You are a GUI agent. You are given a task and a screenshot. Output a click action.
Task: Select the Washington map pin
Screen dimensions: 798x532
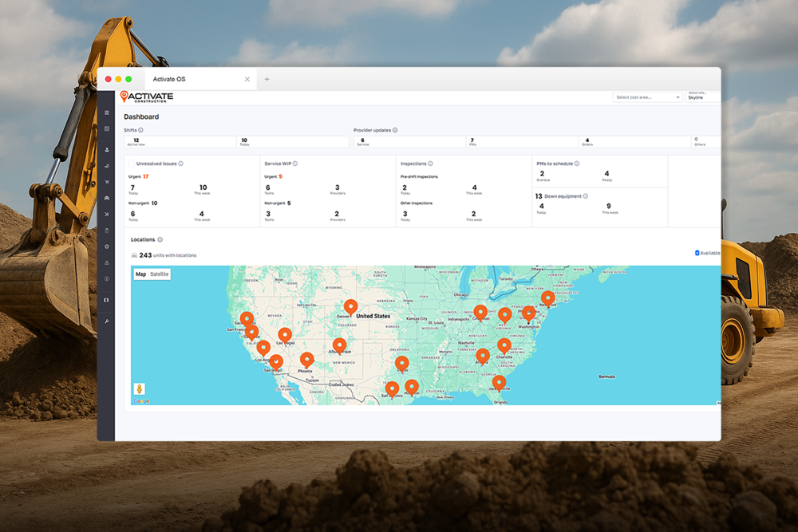(529, 313)
